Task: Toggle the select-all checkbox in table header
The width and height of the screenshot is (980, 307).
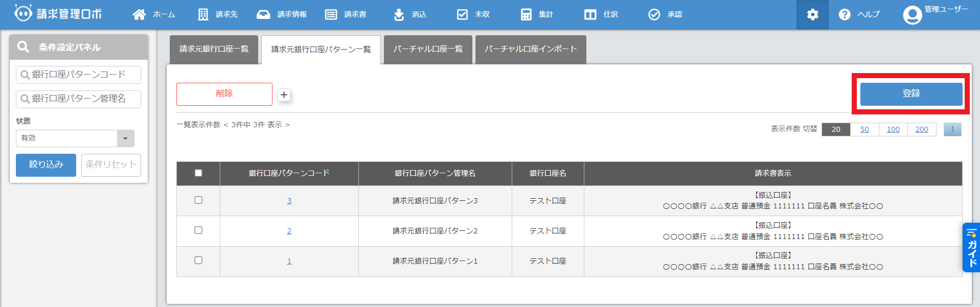Action: pos(198,173)
